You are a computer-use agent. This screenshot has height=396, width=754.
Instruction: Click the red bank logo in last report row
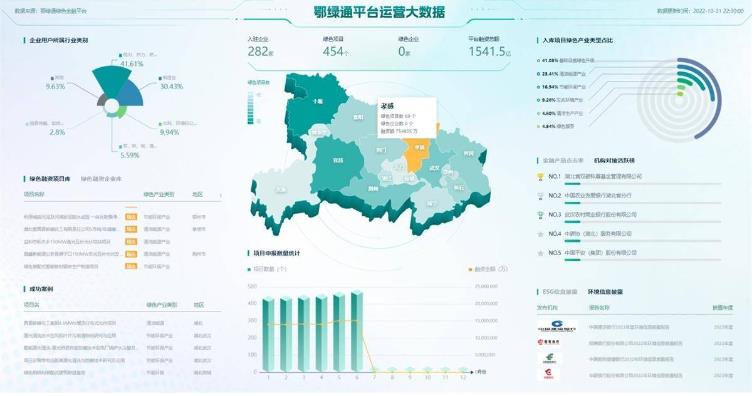pyautogui.click(x=549, y=374)
